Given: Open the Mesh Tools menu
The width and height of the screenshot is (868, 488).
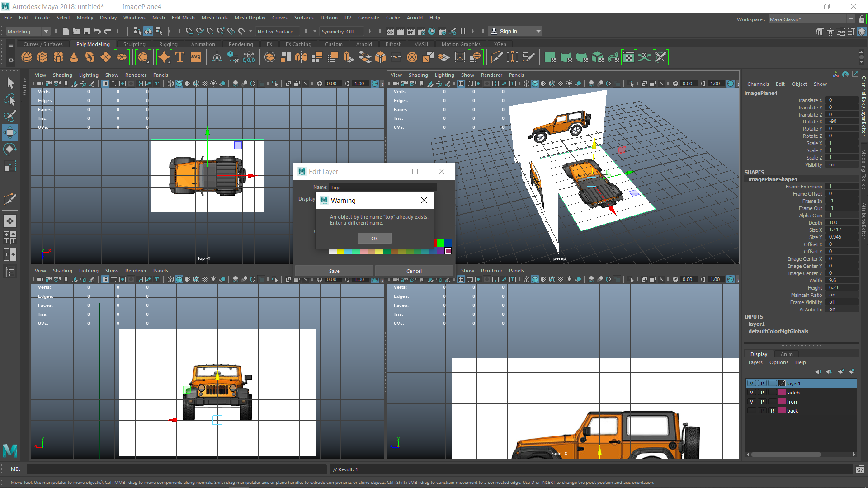Looking at the screenshot, I should click(x=214, y=18).
